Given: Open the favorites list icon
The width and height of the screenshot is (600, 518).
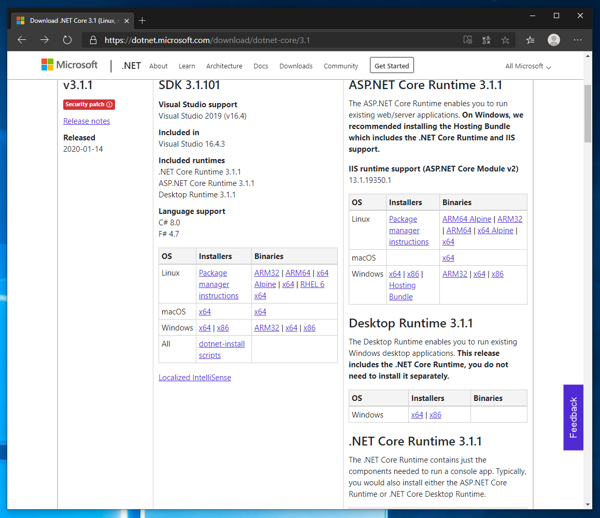Looking at the screenshot, I should point(530,40).
